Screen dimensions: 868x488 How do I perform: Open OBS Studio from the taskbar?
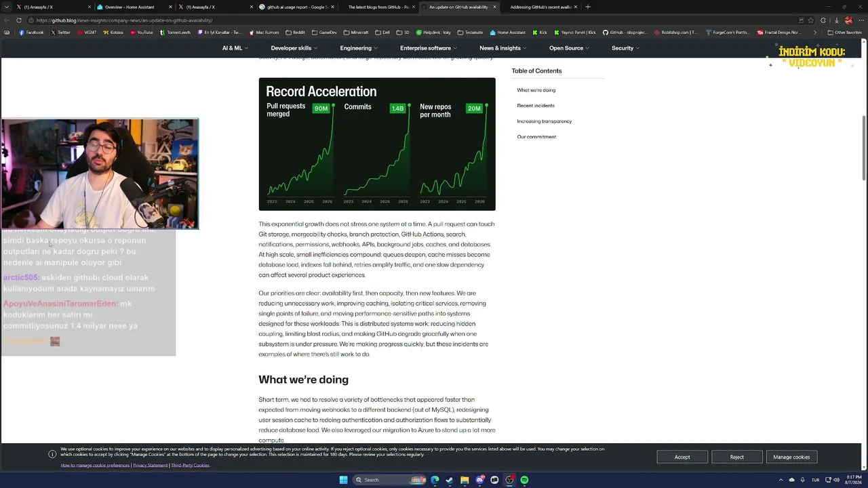(x=509, y=480)
